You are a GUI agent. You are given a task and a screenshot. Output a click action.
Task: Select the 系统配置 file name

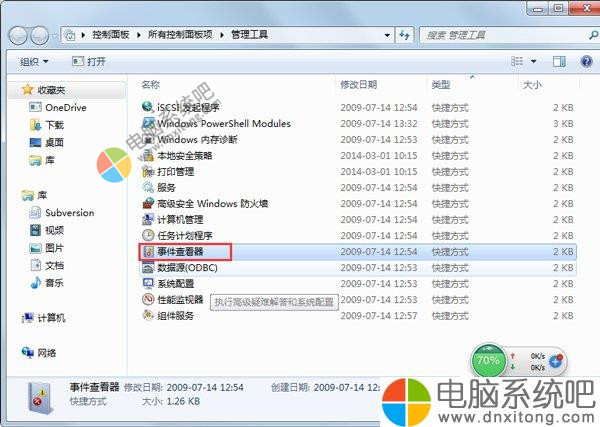176,284
